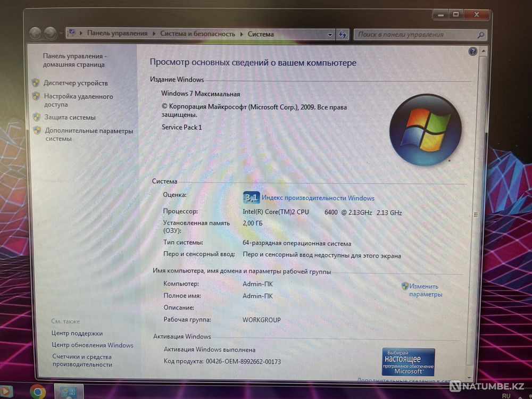Open 'Защита системы' from the sidebar

point(70,118)
